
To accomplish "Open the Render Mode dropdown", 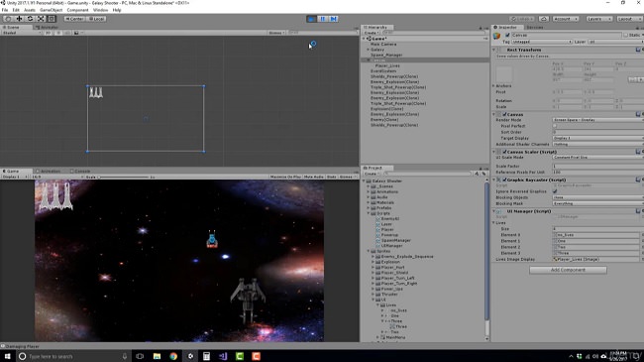I will click(x=597, y=120).
